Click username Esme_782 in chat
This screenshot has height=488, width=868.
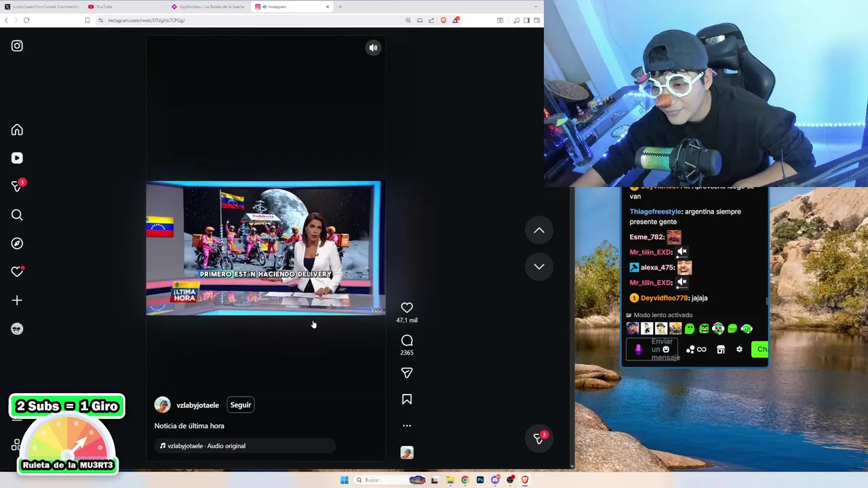pos(646,237)
